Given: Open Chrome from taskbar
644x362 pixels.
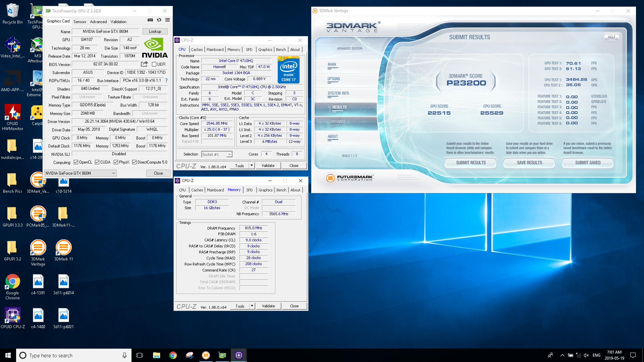Looking at the screenshot, I should (173, 355).
